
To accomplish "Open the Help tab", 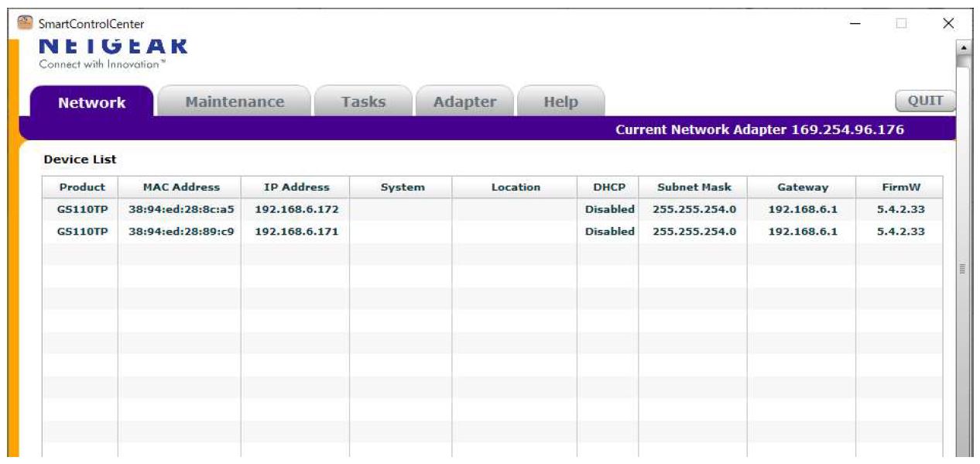I will pyautogui.click(x=560, y=102).
